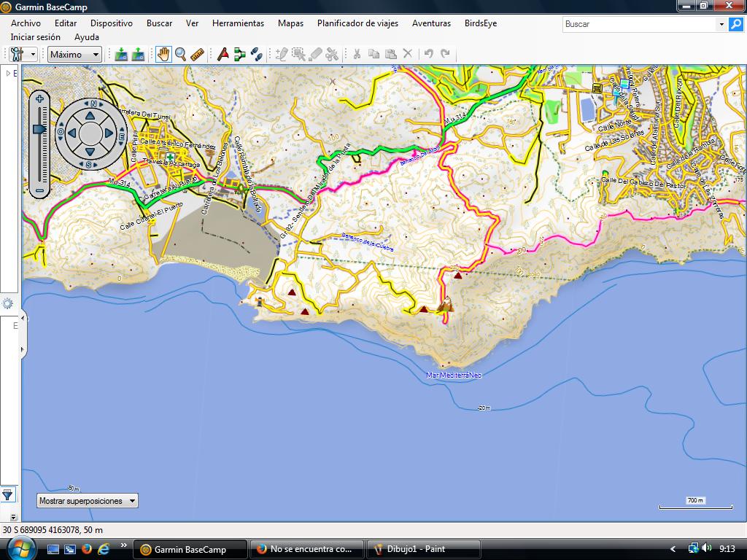
Task: Click the Paste icon in toolbar
Action: coord(391,54)
